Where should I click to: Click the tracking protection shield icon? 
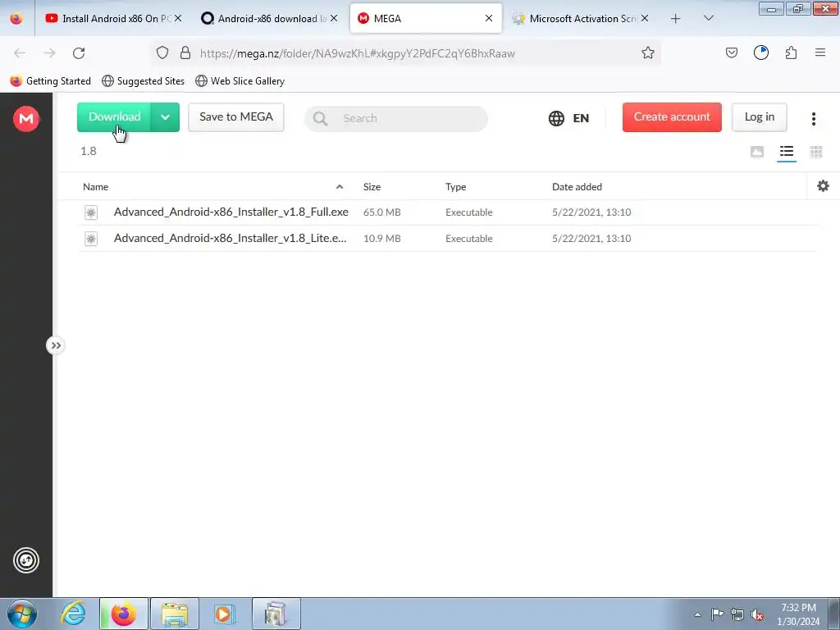click(162, 53)
